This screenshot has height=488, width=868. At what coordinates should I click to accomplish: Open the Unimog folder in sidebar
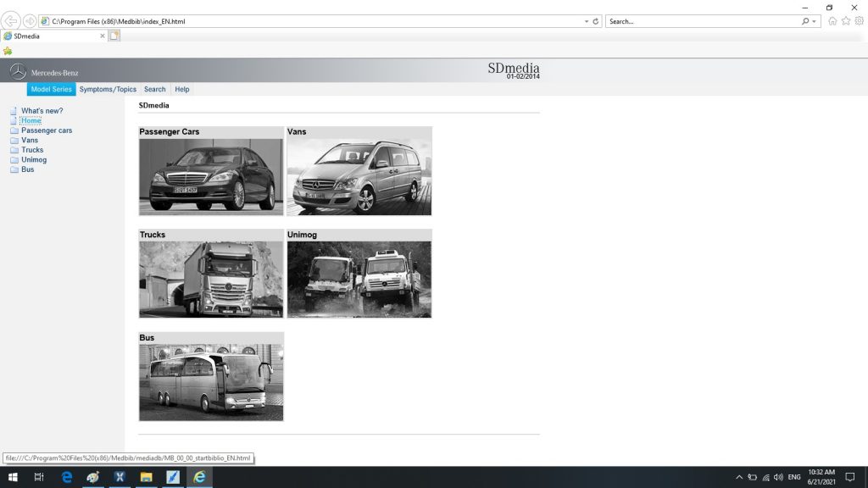click(34, 159)
